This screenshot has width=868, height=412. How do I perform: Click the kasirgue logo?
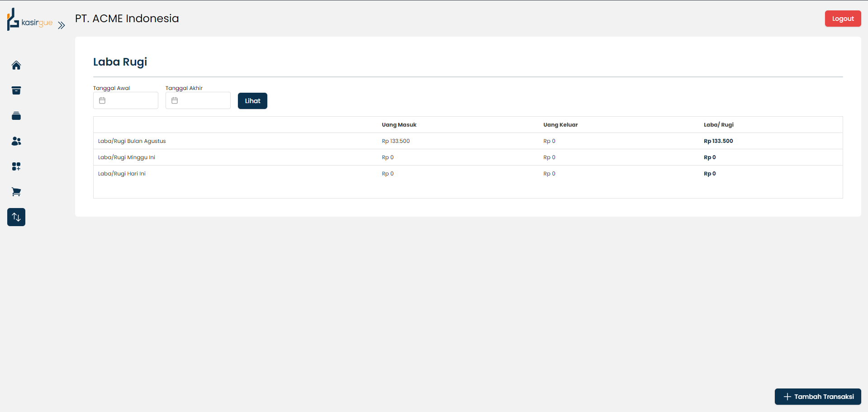pos(30,19)
